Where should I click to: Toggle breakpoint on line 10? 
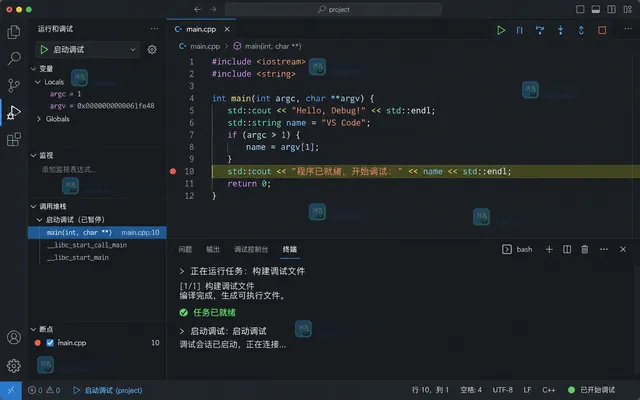pos(173,171)
